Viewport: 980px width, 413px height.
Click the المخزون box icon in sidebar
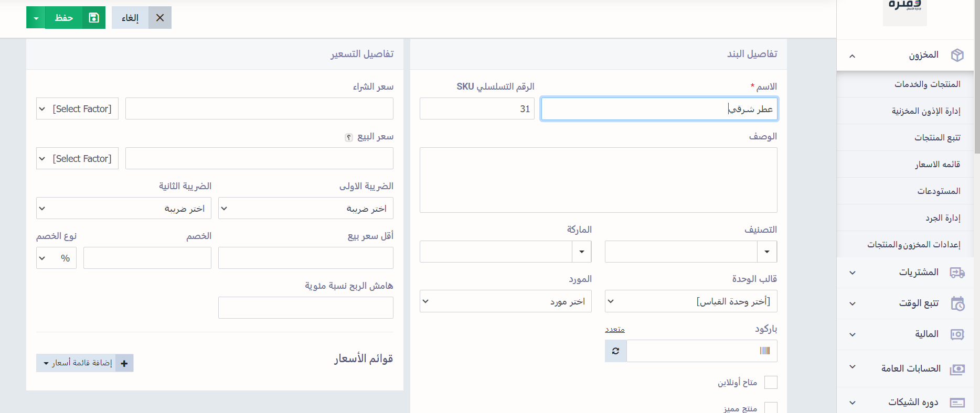pyautogui.click(x=957, y=55)
